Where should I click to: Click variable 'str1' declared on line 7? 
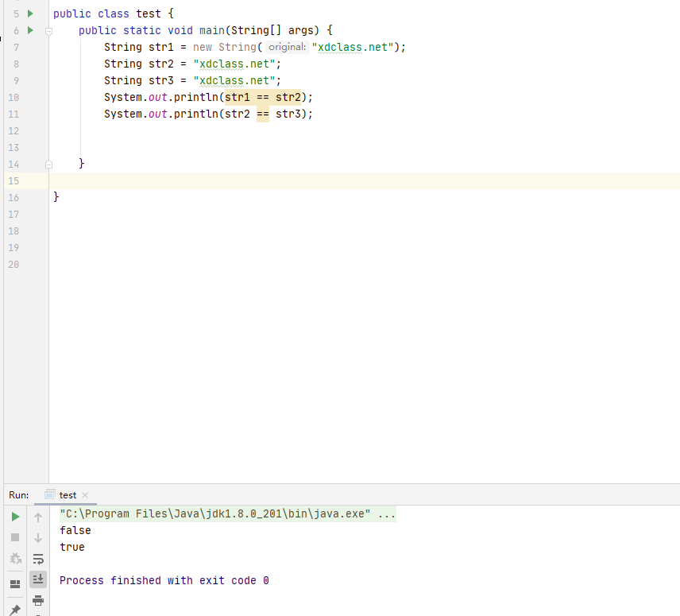pyautogui.click(x=161, y=47)
